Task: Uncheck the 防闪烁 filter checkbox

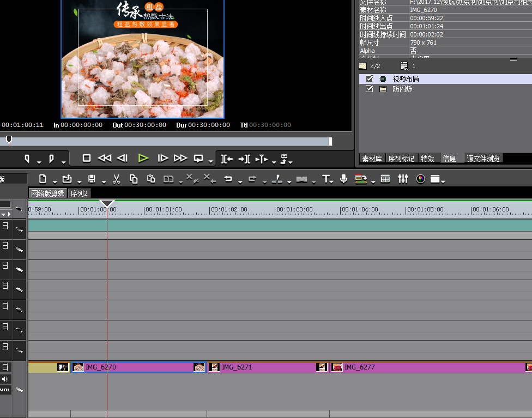Action: (x=370, y=89)
